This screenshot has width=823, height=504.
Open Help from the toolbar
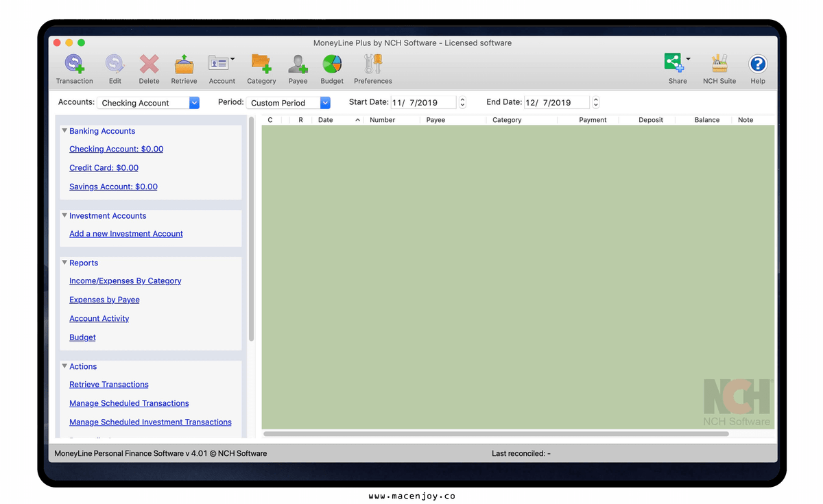click(758, 69)
